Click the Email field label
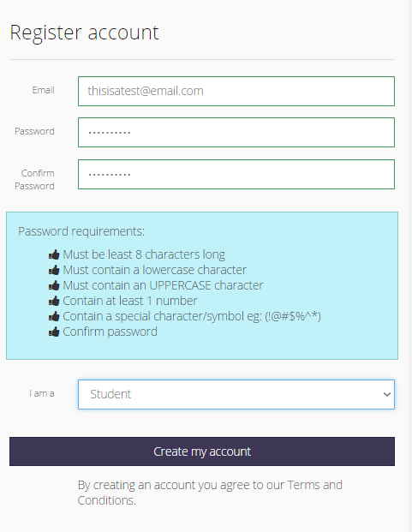This screenshot has width=412, height=532. click(44, 90)
